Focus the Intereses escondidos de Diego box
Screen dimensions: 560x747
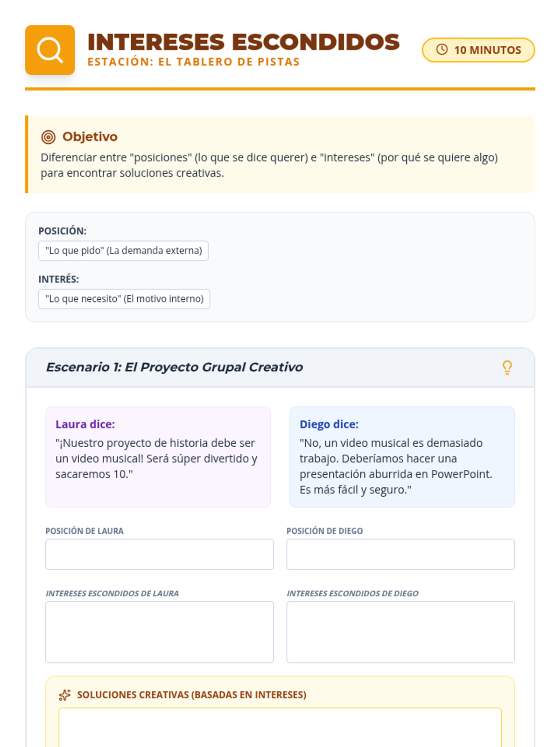[400, 632]
